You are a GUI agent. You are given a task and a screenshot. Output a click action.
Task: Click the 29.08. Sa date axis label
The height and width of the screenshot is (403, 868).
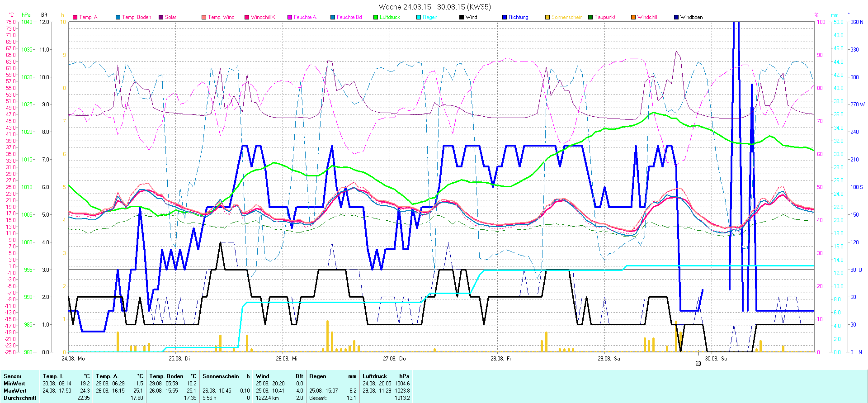pyautogui.click(x=609, y=359)
